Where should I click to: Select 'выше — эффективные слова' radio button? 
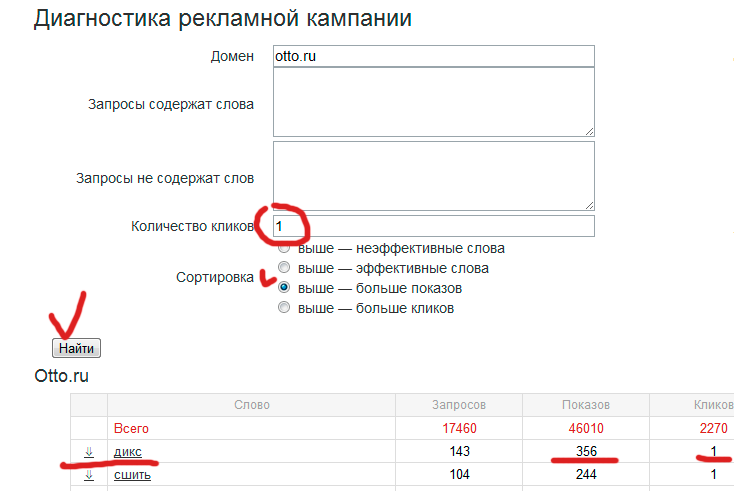coord(284,267)
